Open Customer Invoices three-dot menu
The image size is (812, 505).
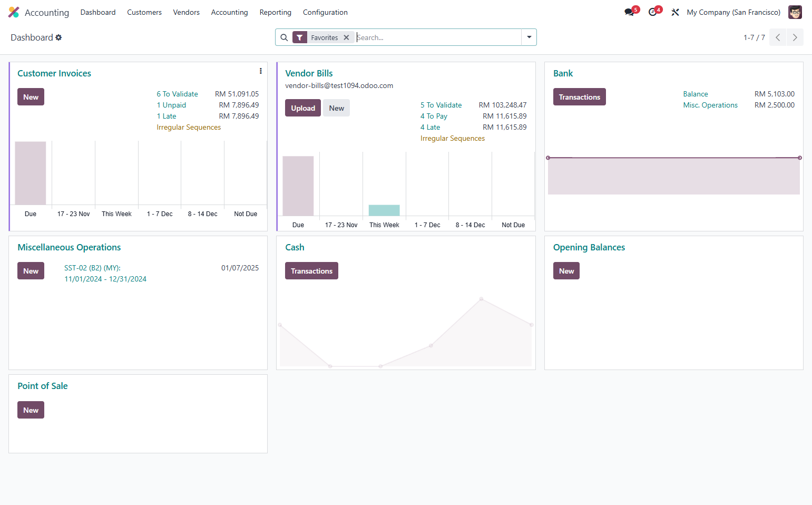[x=260, y=71]
